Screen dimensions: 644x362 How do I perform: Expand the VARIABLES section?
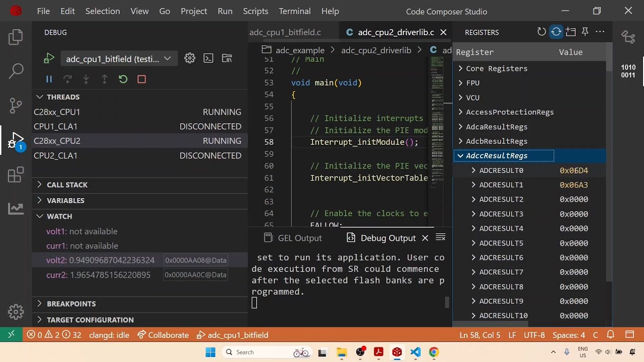pos(40,200)
